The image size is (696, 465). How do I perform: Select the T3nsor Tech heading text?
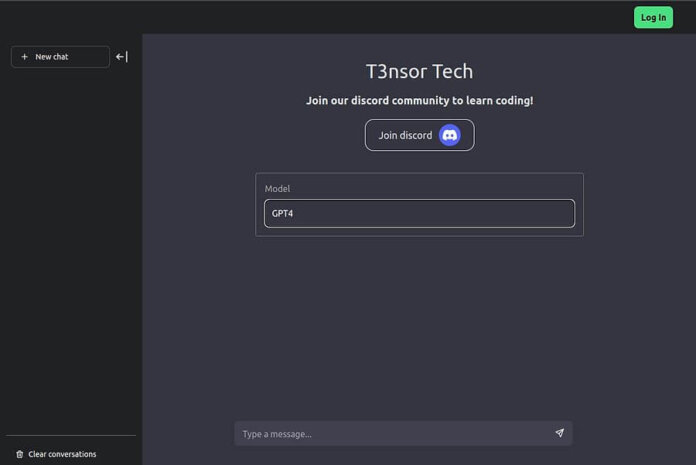point(419,71)
